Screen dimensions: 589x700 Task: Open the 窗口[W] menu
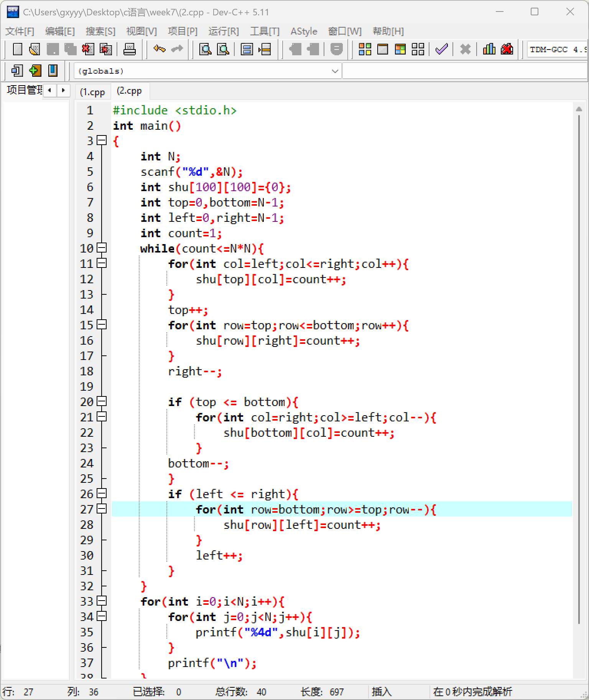tap(345, 31)
